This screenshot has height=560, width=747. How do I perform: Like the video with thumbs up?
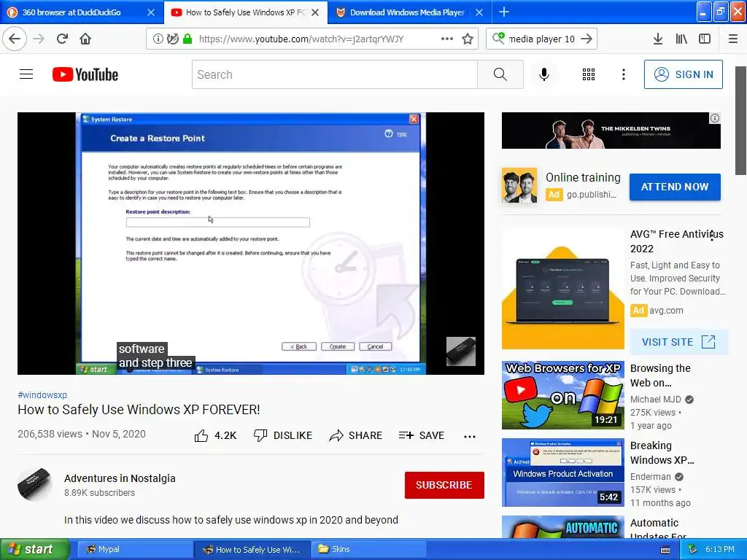coord(215,435)
